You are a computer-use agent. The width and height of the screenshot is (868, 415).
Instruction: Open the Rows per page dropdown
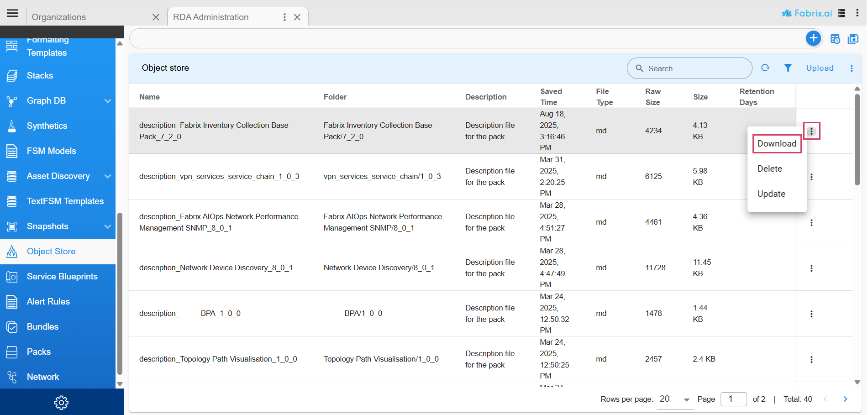[674, 399]
